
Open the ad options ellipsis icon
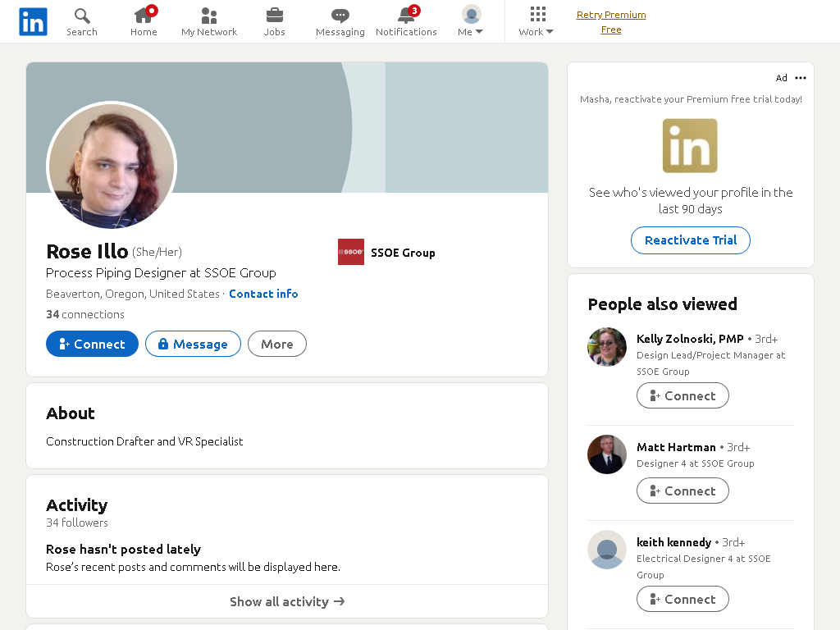tap(801, 78)
